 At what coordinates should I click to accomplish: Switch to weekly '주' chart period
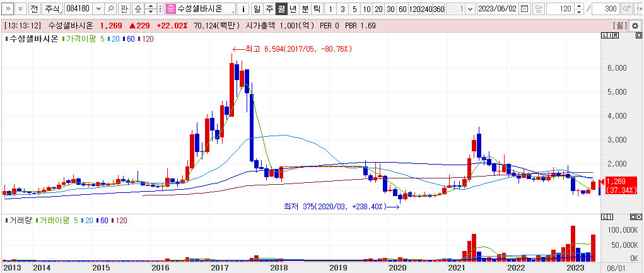pos(269,9)
